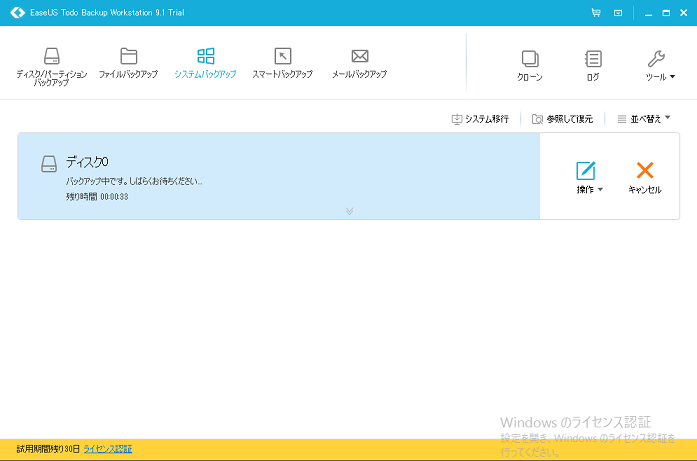The width and height of the screenshot is (697, 461).
Task: Expand the Tools (ツール) dropdown menu
Action: coord(656,66)
